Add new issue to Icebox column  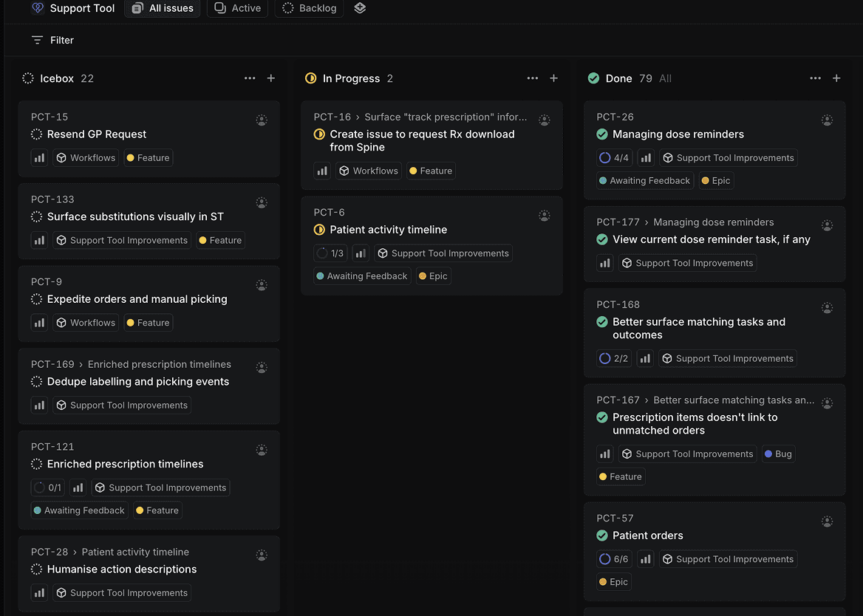click(x=270, y=78)
